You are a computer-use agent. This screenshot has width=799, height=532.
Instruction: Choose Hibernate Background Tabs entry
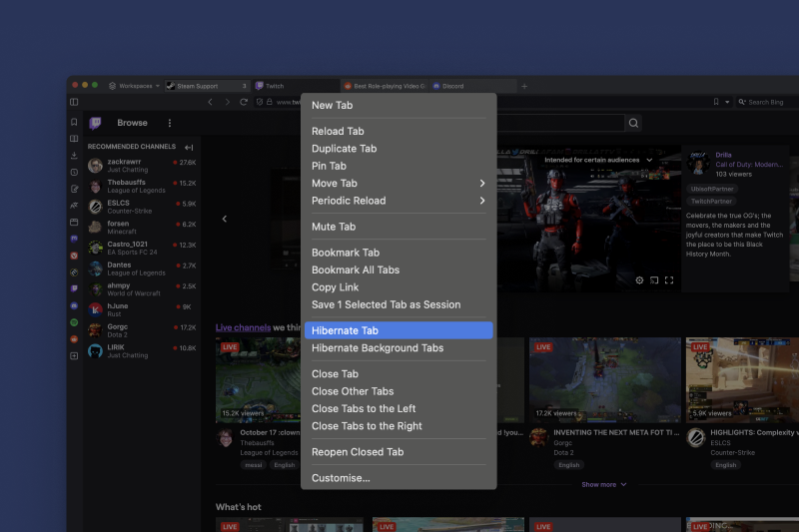coord(399,347)
